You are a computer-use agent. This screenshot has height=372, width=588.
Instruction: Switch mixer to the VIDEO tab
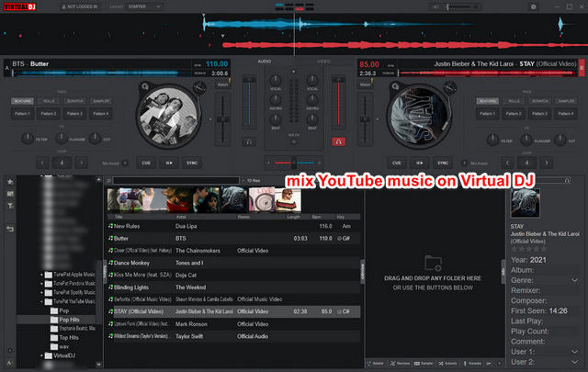tap(323, 62)
